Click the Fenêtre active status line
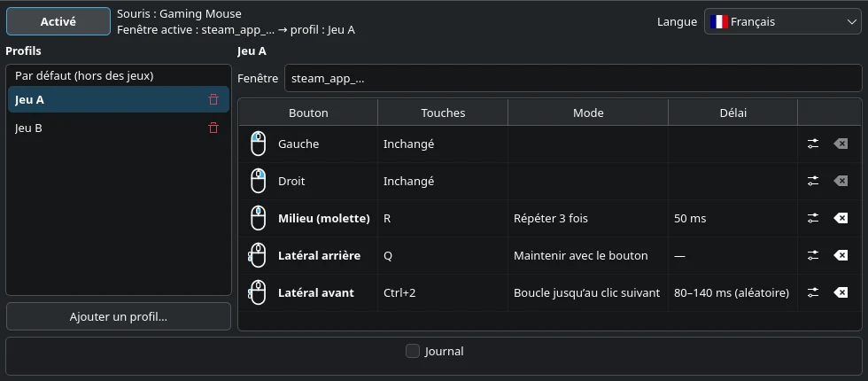The image size is (868, 381). coord(236,30)
